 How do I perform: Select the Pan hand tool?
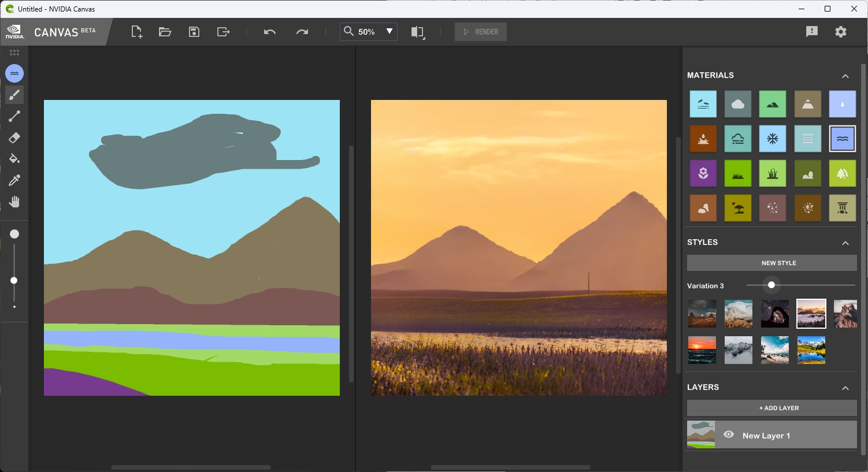pos(14,202)
